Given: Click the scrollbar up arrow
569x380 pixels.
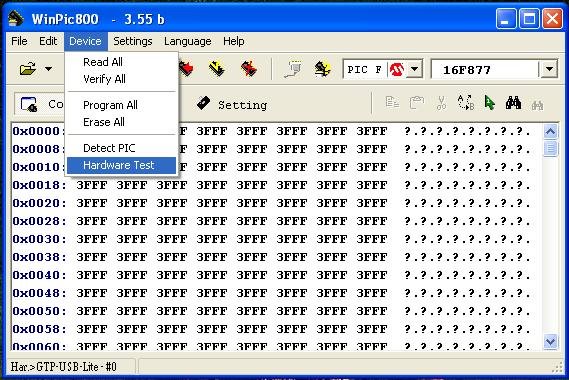Looking at the screenshot, I should pyautogui.click(x=550, y=131).
